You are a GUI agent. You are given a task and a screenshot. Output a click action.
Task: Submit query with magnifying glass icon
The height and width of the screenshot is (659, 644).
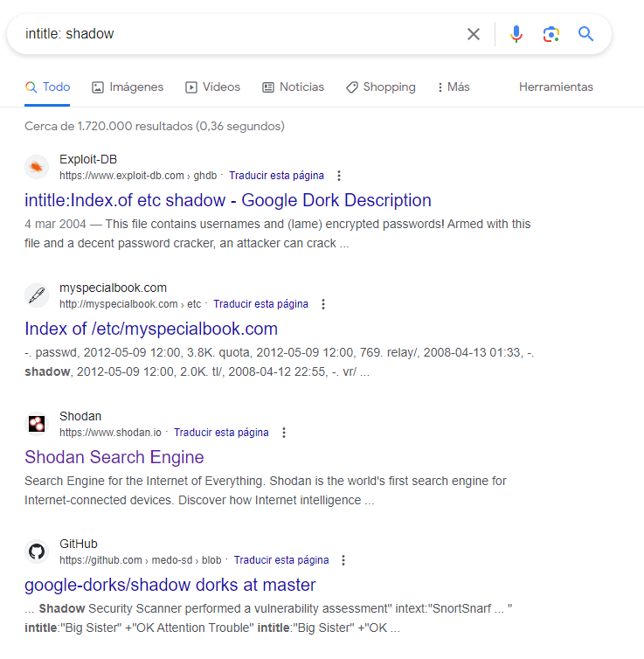585,33
